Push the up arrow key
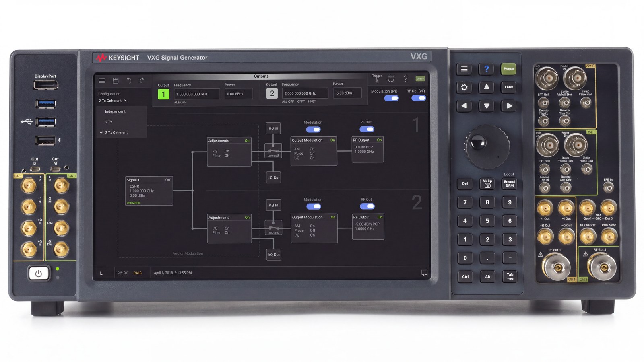 coord(486,87)
